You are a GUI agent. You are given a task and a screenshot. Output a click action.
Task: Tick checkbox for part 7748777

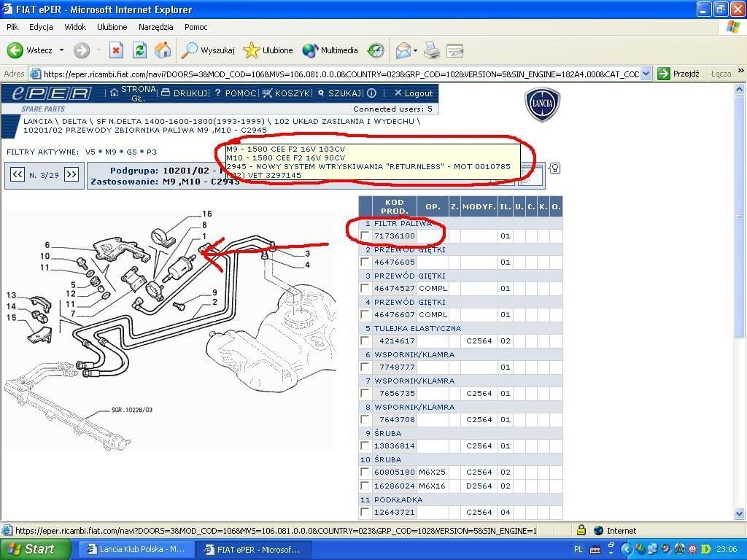point(365,367)
